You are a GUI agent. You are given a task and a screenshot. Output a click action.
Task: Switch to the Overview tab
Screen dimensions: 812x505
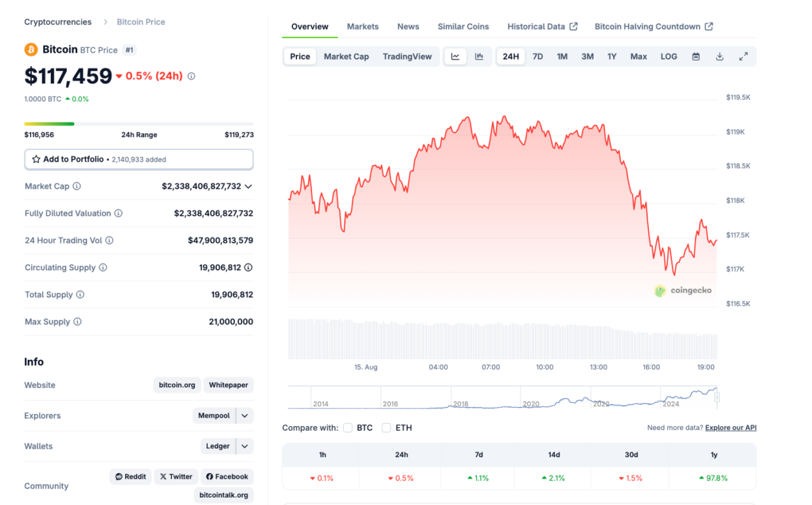(x=310, y=27)
